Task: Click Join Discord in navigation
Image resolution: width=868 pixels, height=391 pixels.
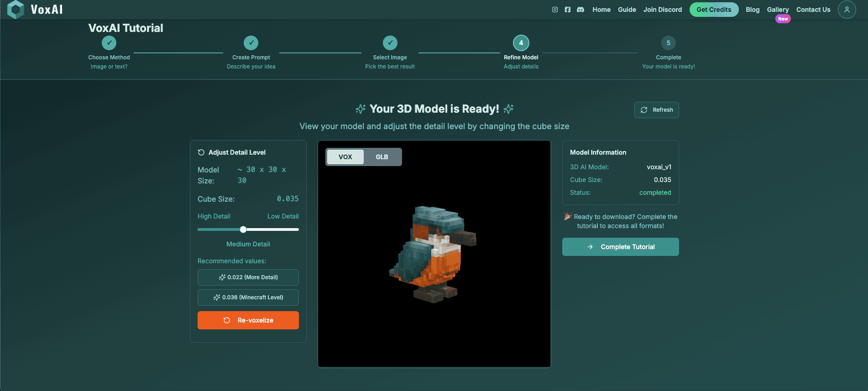Action: coord(663,10)
